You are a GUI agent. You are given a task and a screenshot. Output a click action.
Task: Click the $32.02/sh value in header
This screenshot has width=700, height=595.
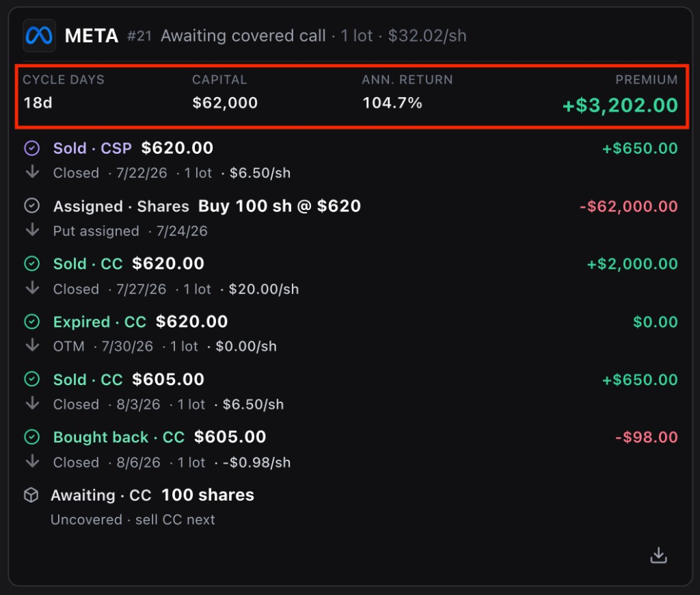point(427,36)
